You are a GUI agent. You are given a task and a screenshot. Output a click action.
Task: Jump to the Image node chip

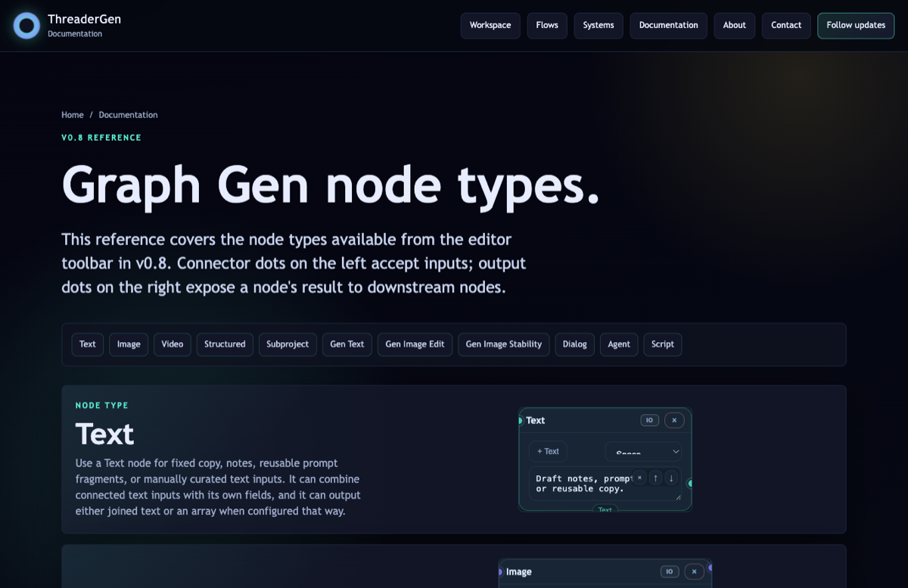[129, 344]
